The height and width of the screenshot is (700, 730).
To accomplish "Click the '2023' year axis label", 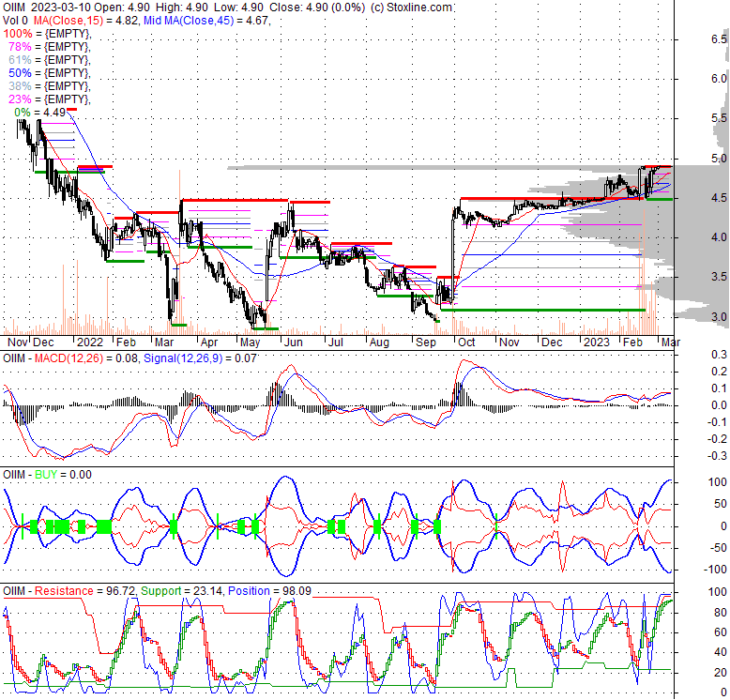I will 597,342.
